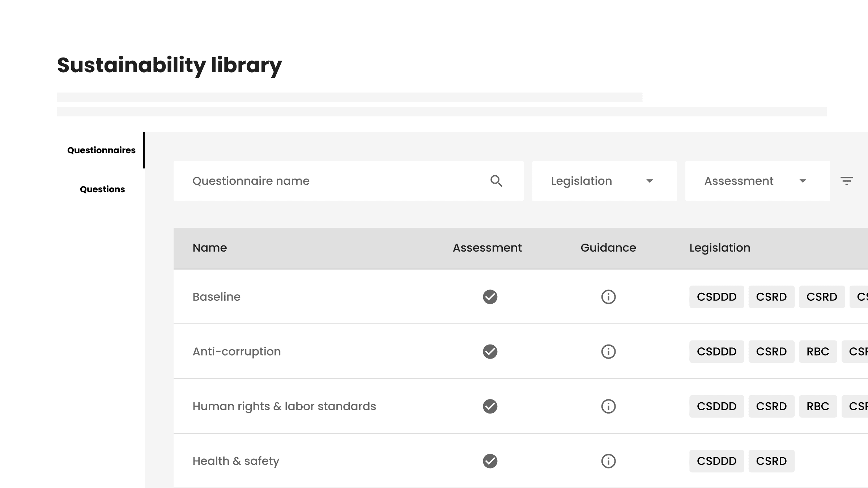The width and height of the screenshot is (868, 488).
Task: Click the CSDDD chip on Baseline row
Action: (716, 297)
